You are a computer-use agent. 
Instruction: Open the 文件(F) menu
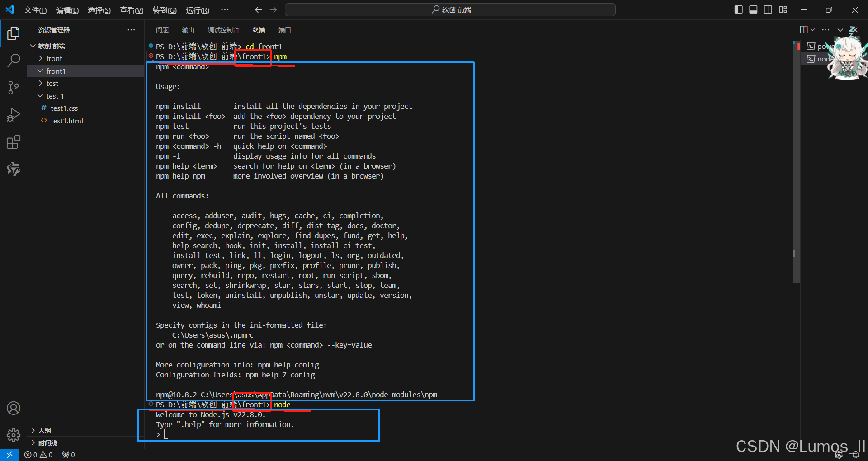click(x=35, y=10)
